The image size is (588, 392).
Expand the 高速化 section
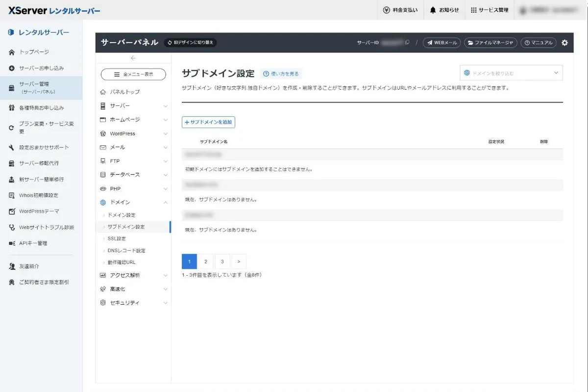tap(133, 289)
